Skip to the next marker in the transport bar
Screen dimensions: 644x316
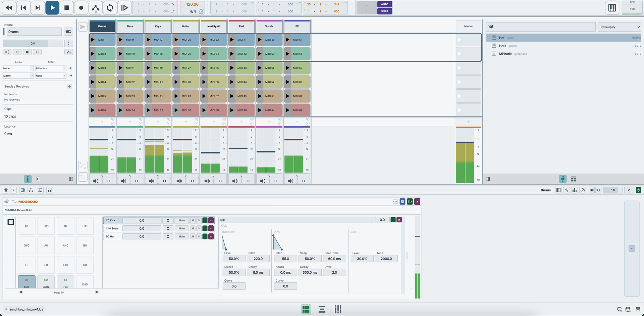pyautogui.click(x=38, y=8)
